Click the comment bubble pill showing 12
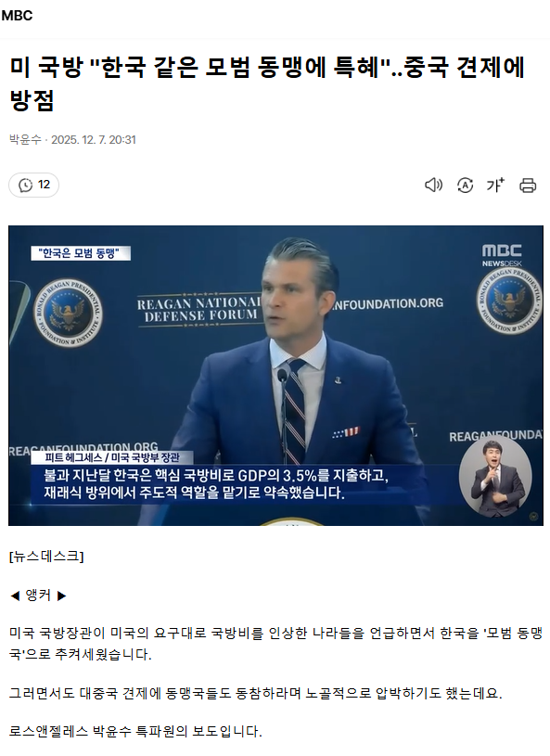The width and height of the screenshot is (550, 756). [33, 186]
